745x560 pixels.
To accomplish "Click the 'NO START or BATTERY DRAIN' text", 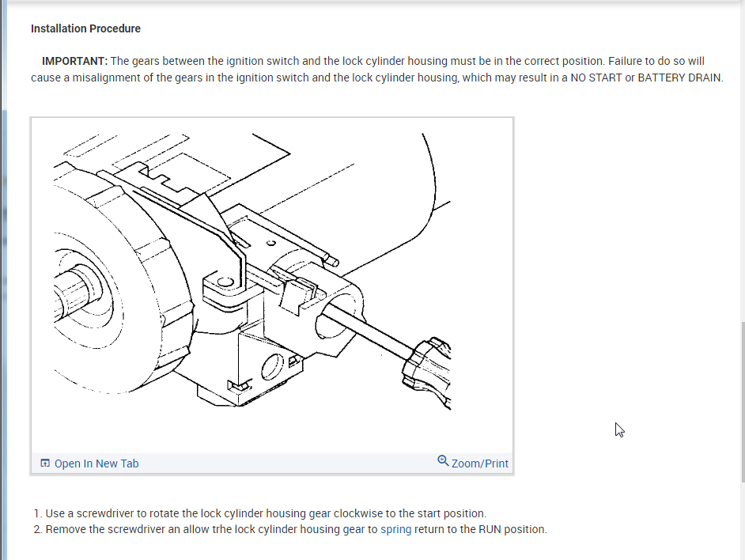I will (x=645, y=78).
